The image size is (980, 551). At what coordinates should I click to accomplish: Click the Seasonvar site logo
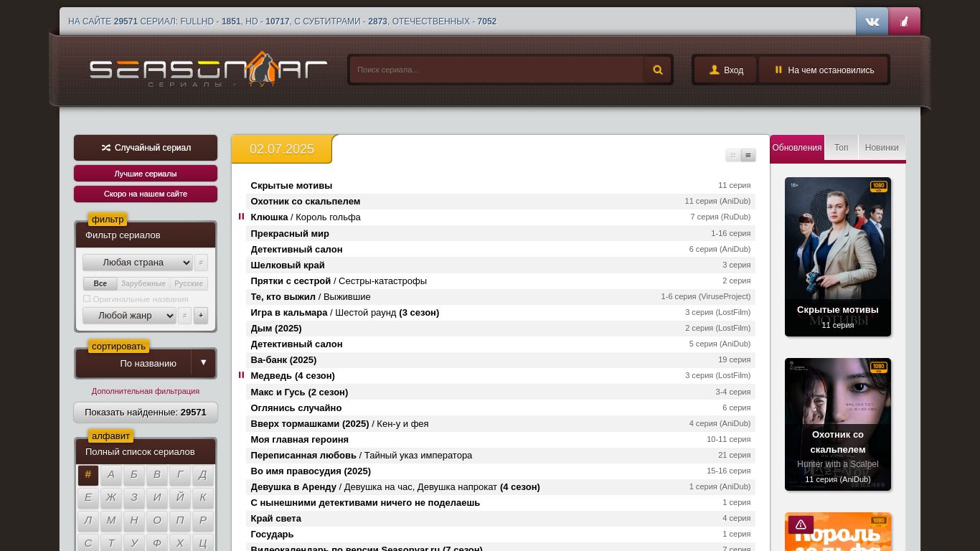coord(208,70)
